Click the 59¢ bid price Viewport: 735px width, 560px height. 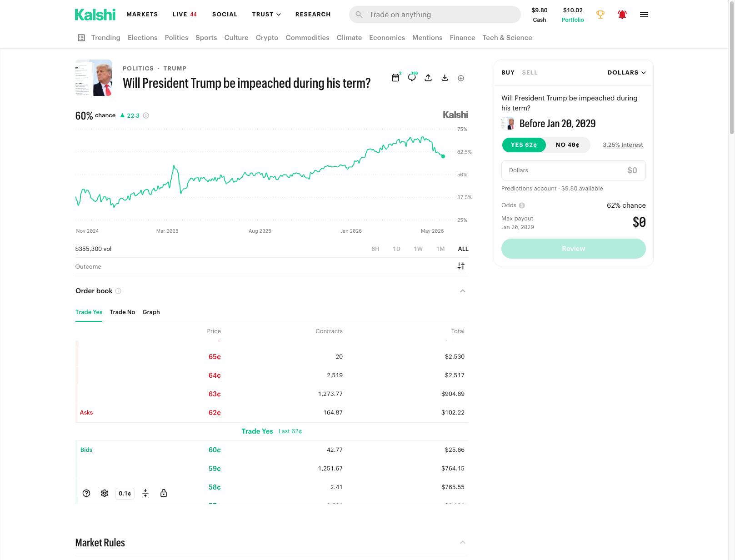click(215, 469)
